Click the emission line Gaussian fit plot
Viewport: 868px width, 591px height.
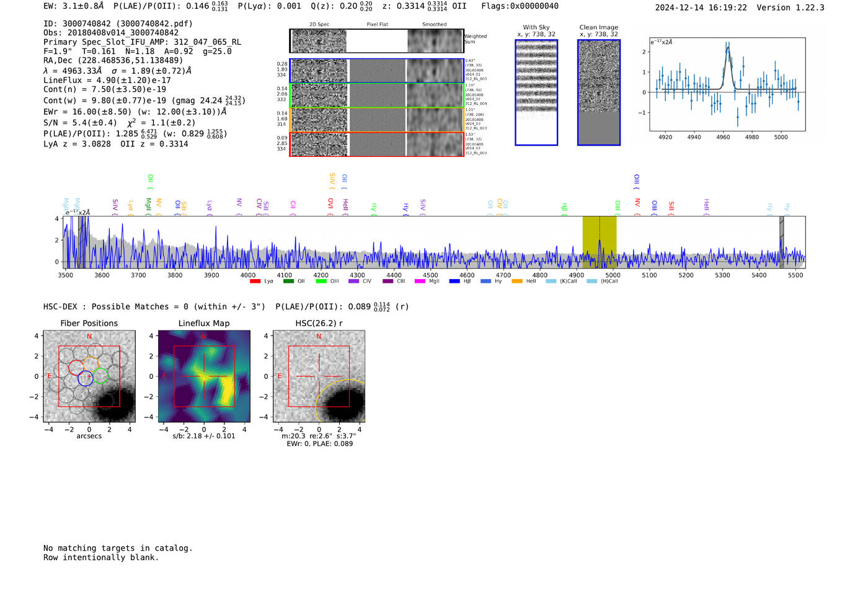pyautogui.click(x=727, y=84)
